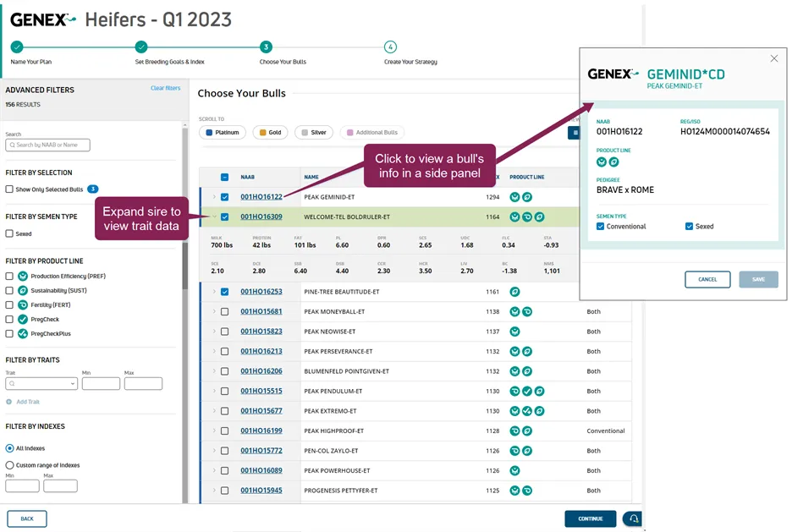
Task: Click the Silver grey swatch pill
Action: (314, 132)
